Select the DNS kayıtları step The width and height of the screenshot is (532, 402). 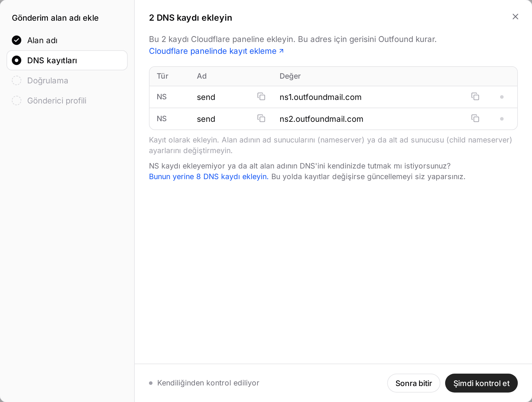coord(67,60)
